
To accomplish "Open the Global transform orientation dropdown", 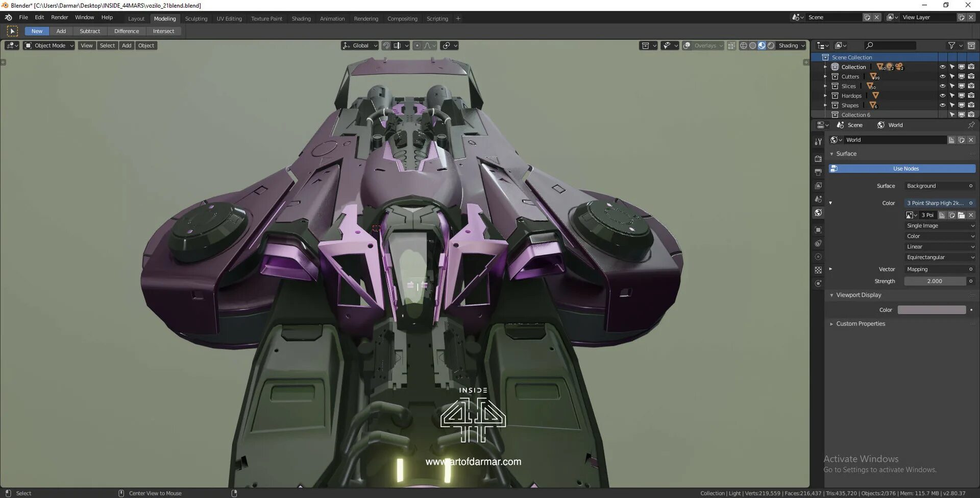I will [360, 45].
